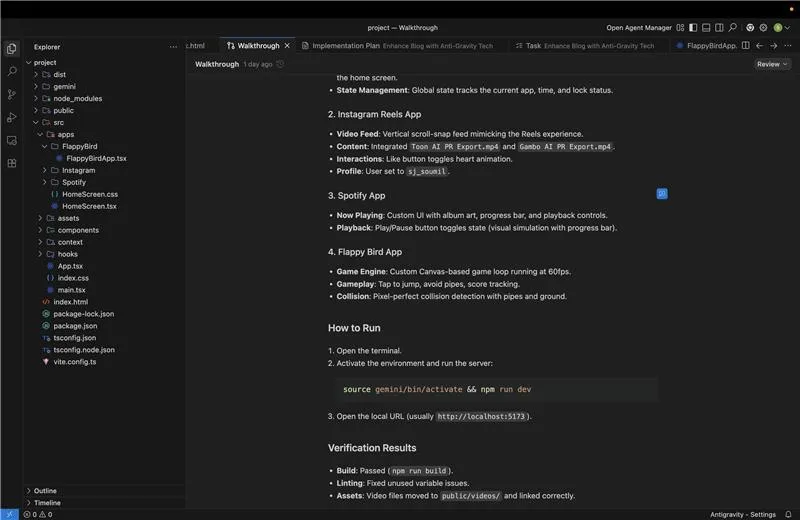Open the Extensions view in activity bar
Image resolution: width=800 pixels, height=520 pixels.
click(12, 163)
